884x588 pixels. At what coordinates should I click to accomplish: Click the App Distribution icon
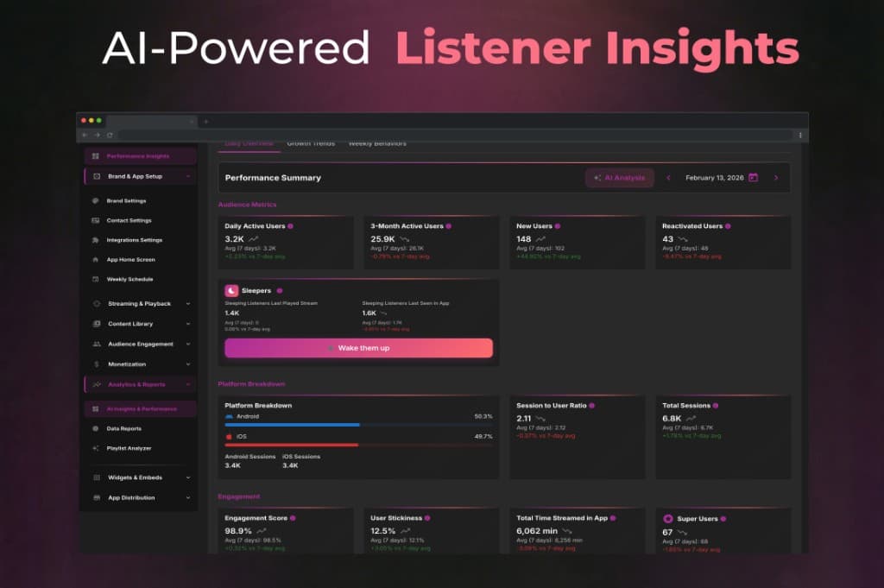click(x=97, y=498)
